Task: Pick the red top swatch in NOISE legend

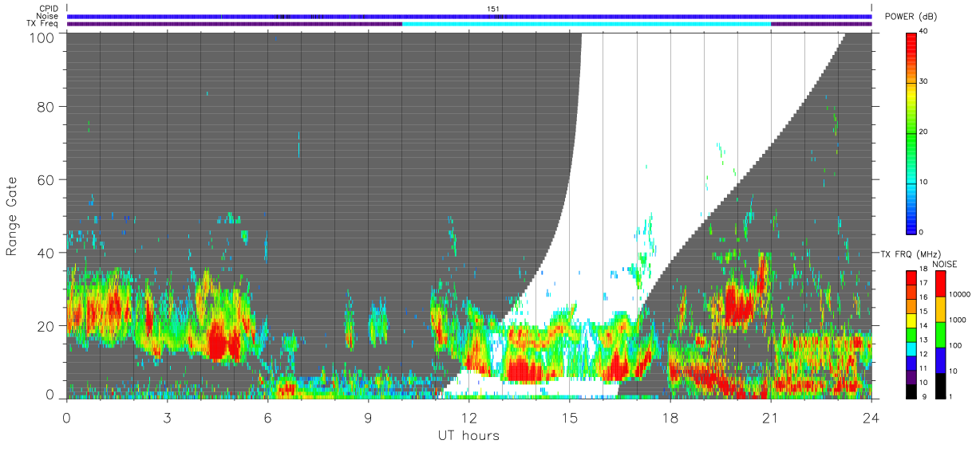Action: (941, 284)
